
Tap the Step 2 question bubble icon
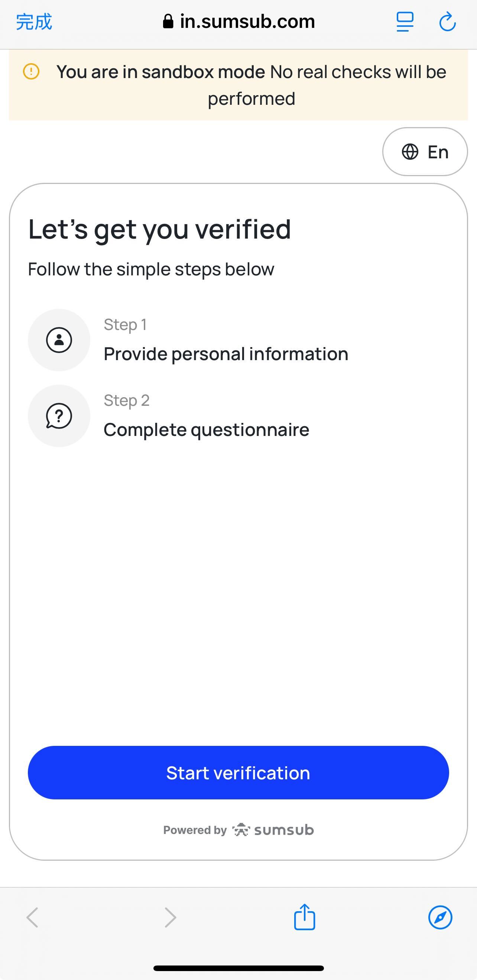[x=59, y=416]
